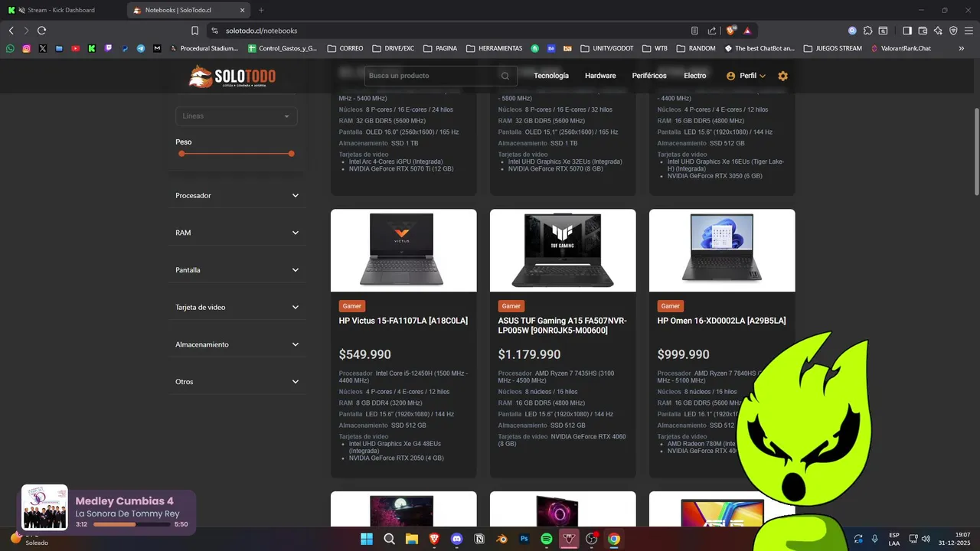Open the Instagram bookmark icon
The image size is (980, 551).
click(26, 48)
